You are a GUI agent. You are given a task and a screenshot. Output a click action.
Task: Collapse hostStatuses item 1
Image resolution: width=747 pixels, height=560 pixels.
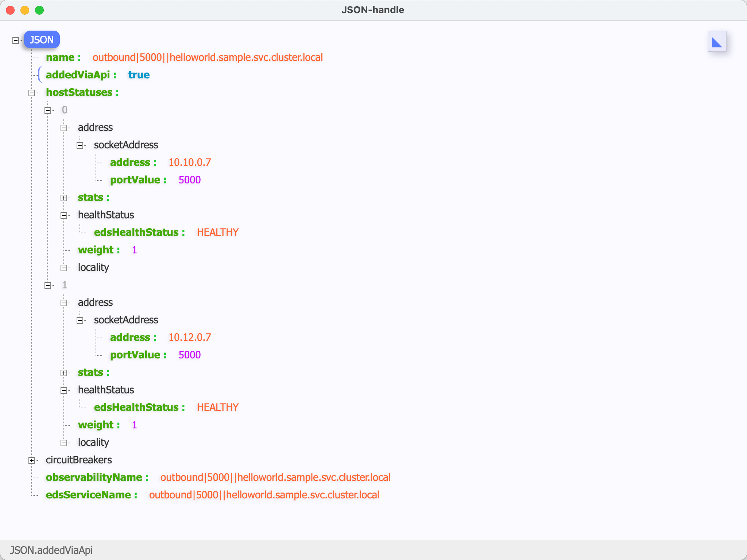(x=48, y=285)
